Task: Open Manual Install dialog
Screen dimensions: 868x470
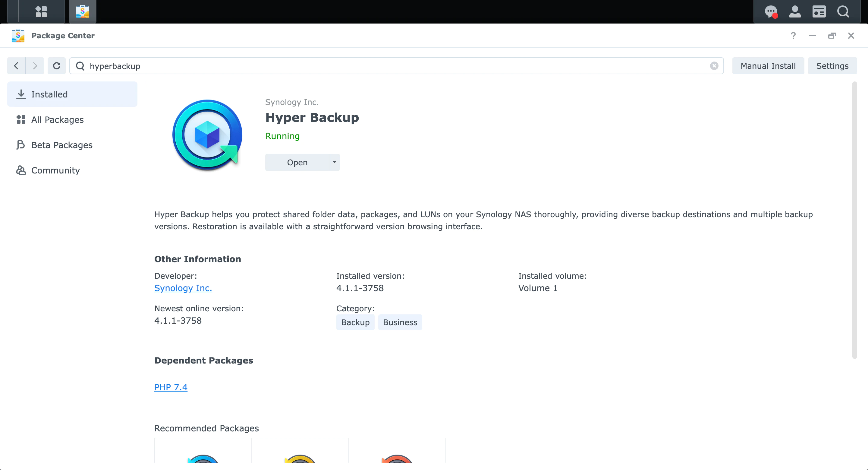Action: [768, 66]
